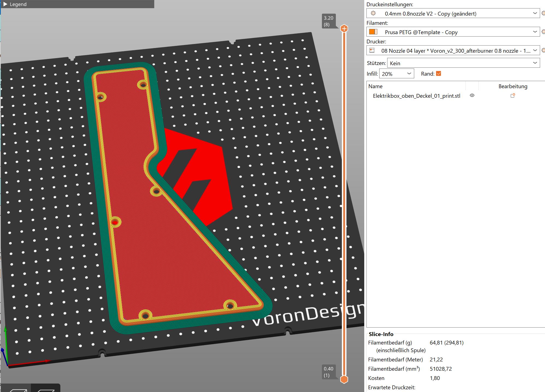The width and height of the screenshot is (545, 392).
Task: Click the Bearbeitung column header
Action: pyautogui.click(x=513, y=86)
